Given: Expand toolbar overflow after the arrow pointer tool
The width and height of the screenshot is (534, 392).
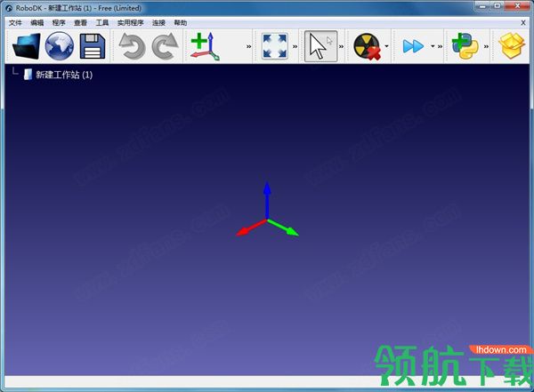Looking at the screenshot, I should tap(341, 46).
